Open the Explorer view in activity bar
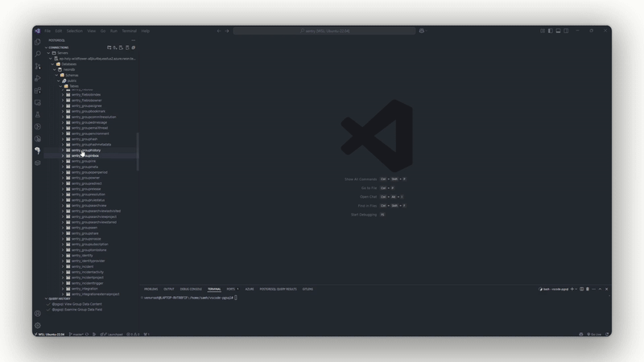Image resolution: width=644 pixels, height=362 pixels. (x=38, y=42)
